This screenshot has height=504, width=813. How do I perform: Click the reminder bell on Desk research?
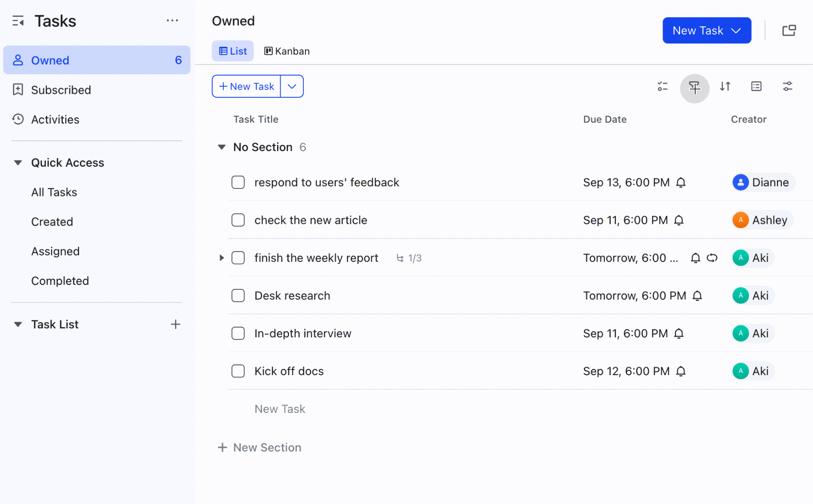(697, 296)
